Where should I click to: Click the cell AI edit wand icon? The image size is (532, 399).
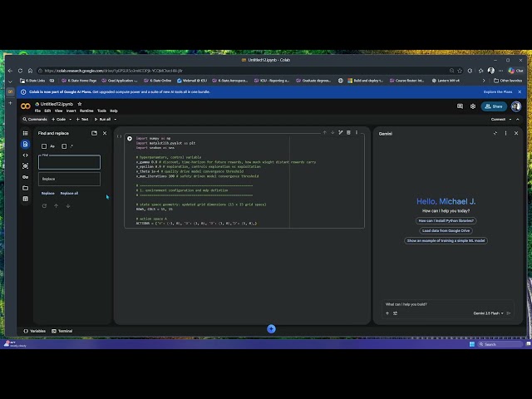340,133
